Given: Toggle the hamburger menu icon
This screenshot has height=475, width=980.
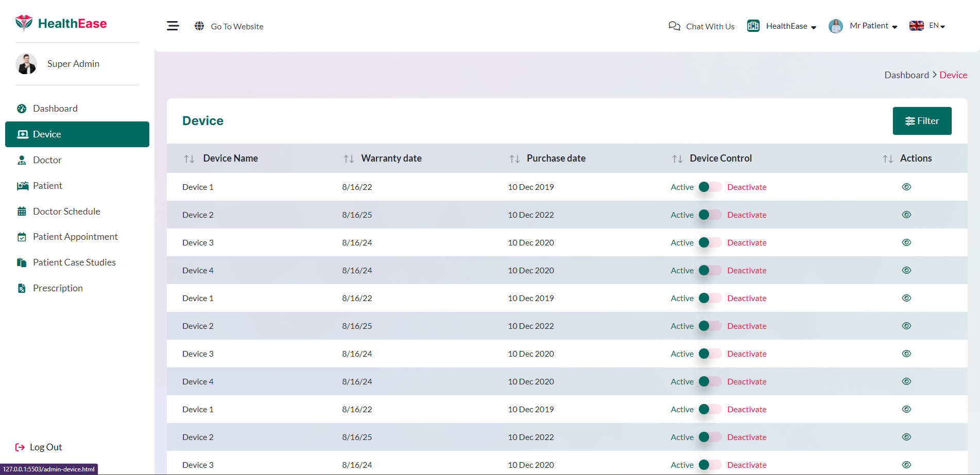Looking at the screenshot, I should (173, 26).
